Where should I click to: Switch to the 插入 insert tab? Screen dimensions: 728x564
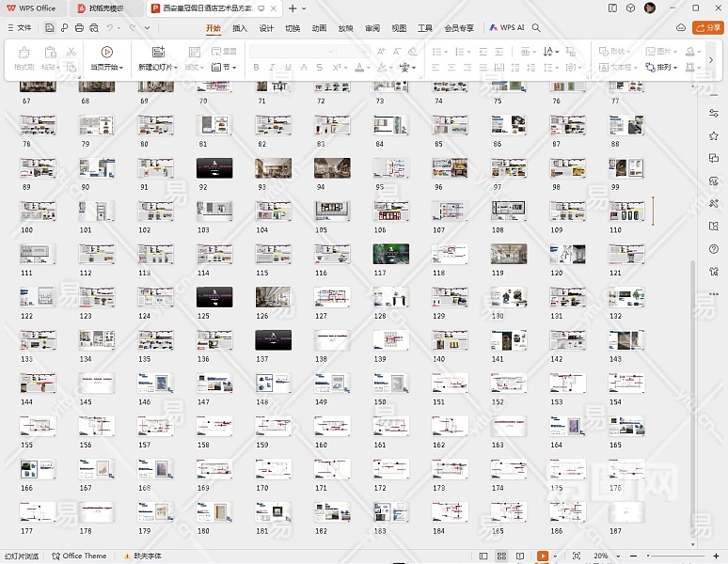click(240, 28)
